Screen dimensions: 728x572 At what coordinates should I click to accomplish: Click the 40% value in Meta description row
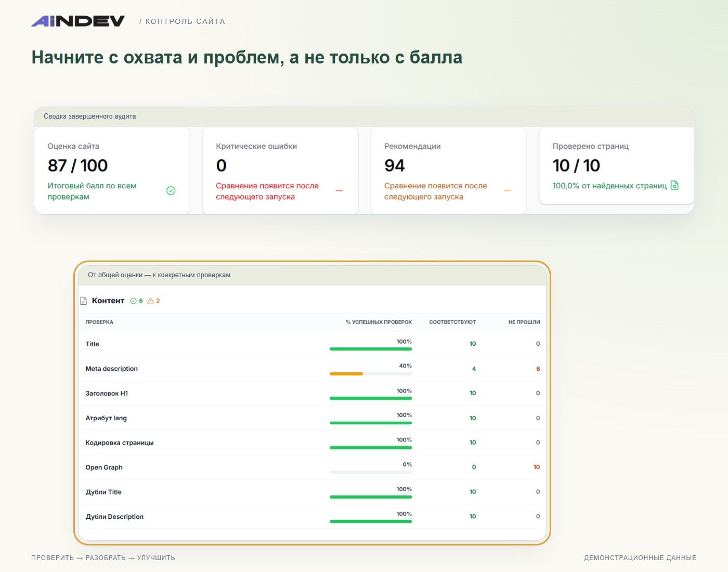405,366
